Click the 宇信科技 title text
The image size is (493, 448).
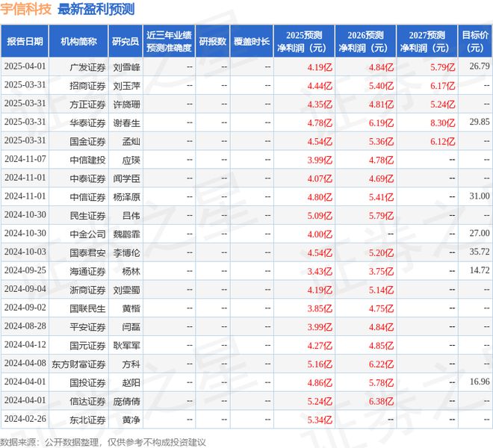(25, 9)
